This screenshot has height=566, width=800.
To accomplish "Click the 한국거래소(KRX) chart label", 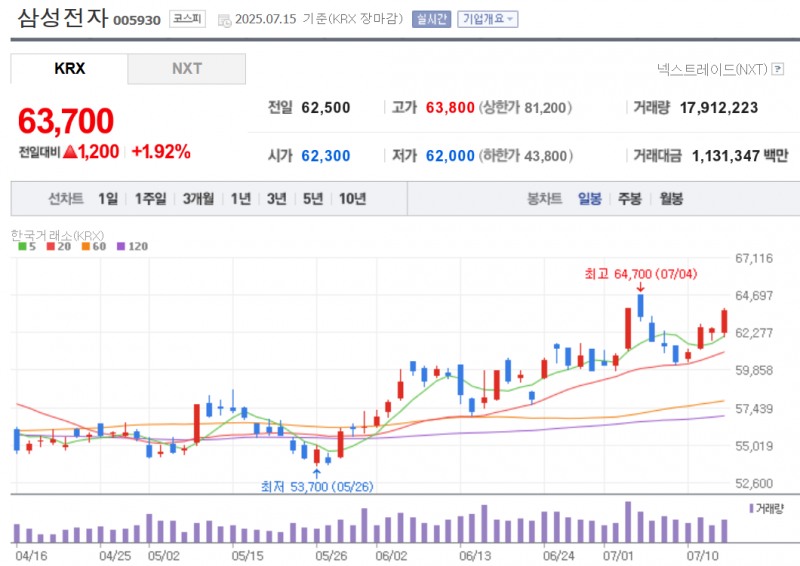I will (x=57, y=235).
